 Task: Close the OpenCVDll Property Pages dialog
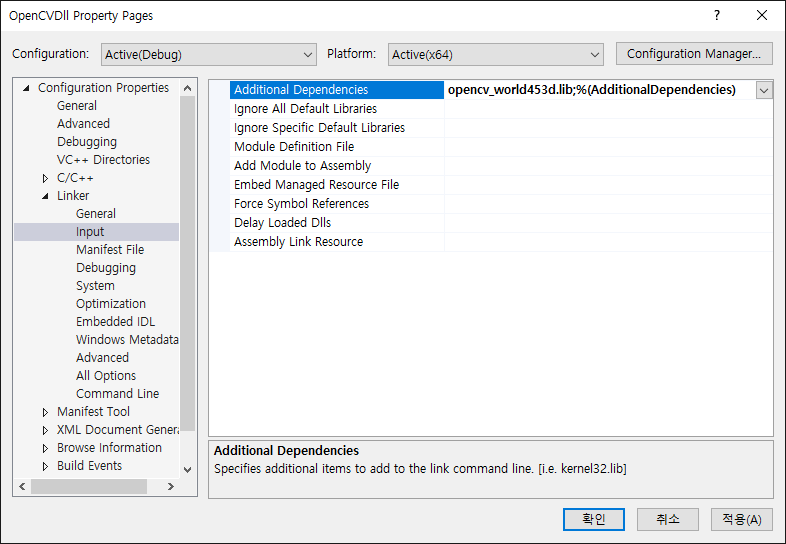[x=762, y=16]
